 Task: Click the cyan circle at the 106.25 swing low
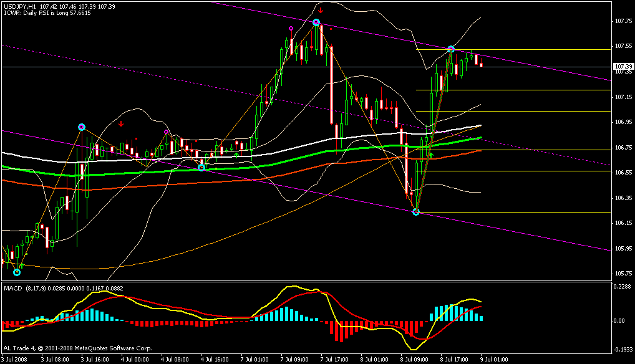point(417,212)
